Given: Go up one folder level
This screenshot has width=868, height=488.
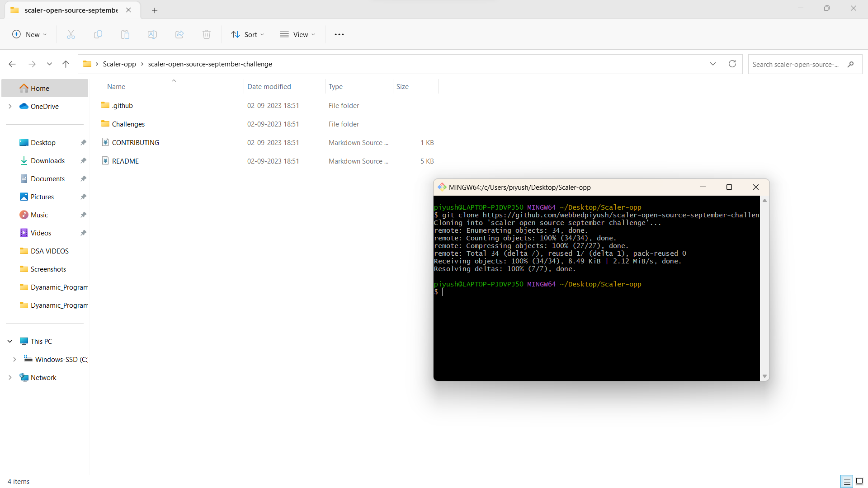Looking at the screenshot, I should 66,64.
